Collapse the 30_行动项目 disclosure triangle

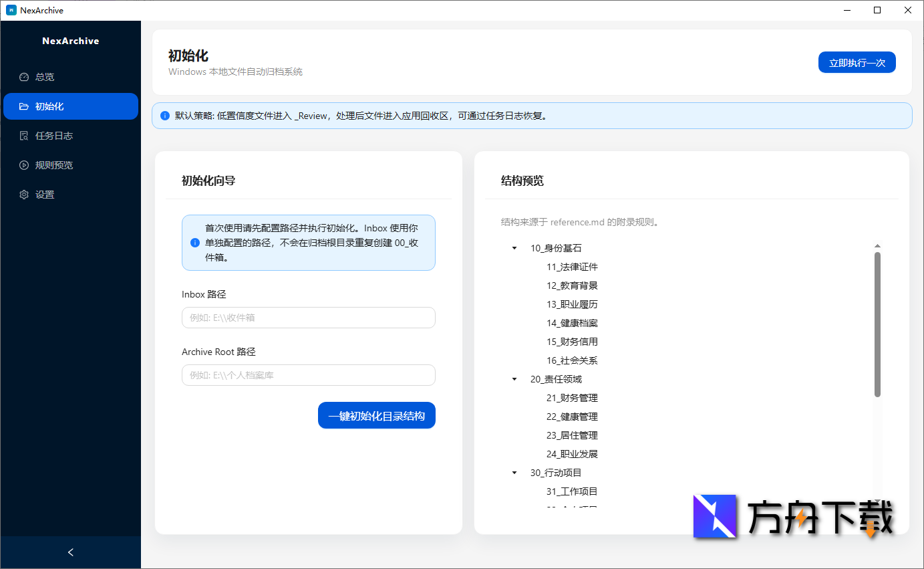(514, 472)
